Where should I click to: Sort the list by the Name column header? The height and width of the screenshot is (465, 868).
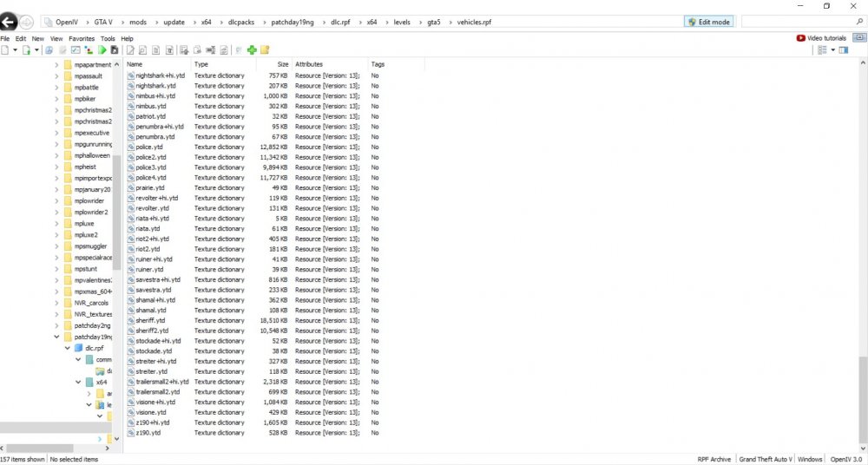coord(157,64)
